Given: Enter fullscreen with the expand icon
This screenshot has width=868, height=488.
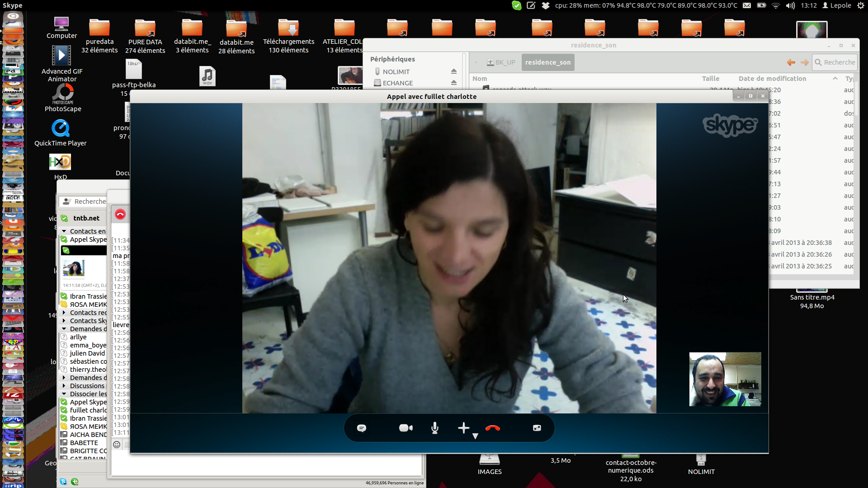Looking at the screenshot, I should coord(537,428).
